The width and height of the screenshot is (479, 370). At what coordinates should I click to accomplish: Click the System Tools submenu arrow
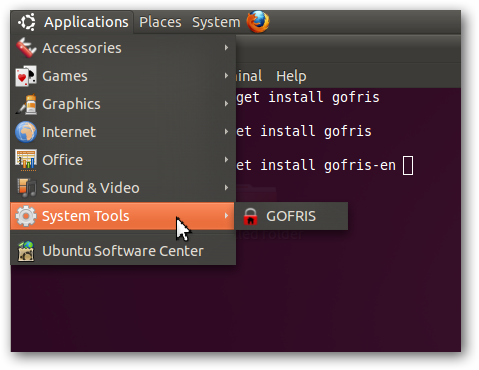pyautogui.click(x=226, y=216)
